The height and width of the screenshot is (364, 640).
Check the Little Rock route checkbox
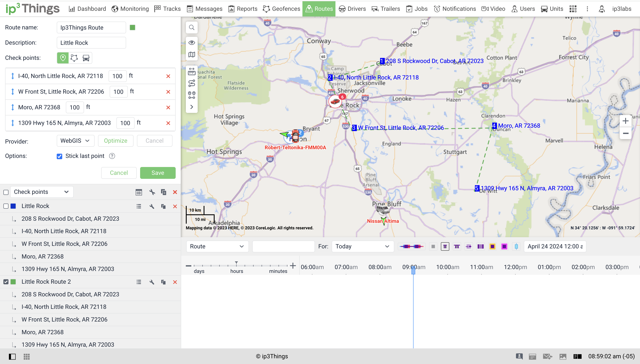pos(6,206)
